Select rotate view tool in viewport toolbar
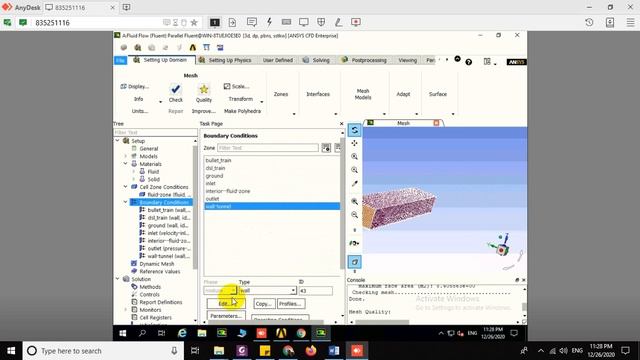Screen dimensions: 640x360 pyautogui.click(x=354, y=130)
